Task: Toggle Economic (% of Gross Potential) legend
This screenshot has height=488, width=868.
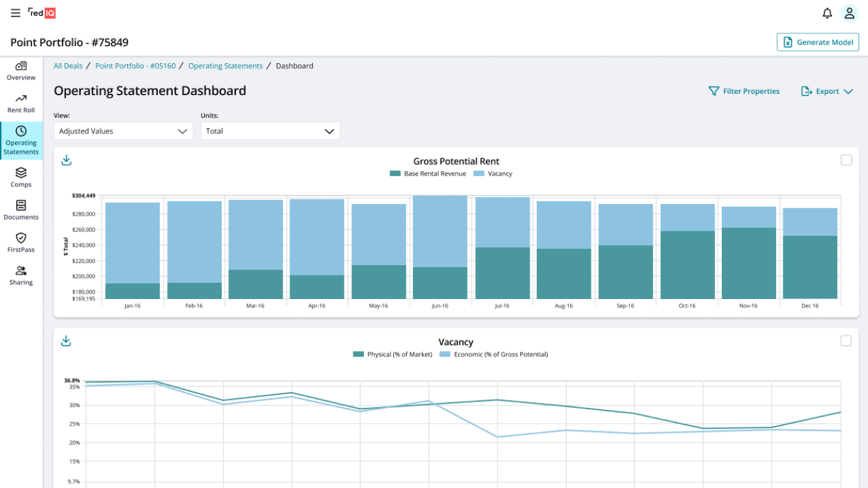Action: click(x=494, y=354)
